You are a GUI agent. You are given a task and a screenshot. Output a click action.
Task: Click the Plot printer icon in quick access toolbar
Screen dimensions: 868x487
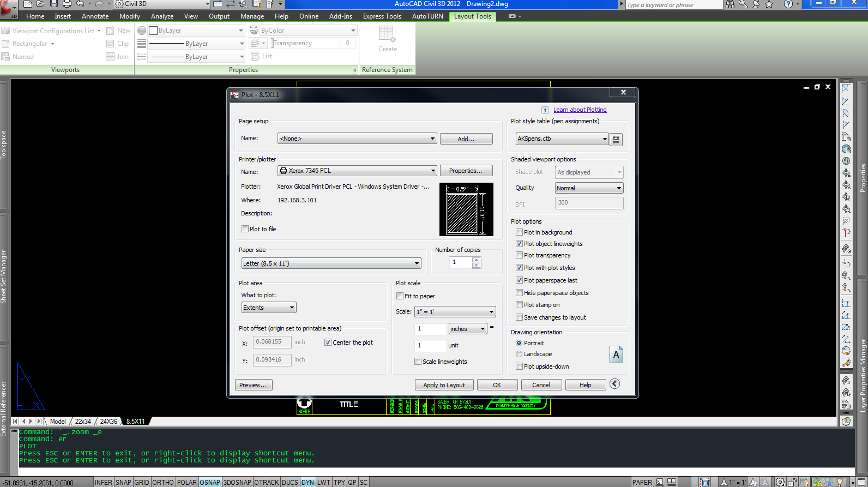pyautogui.click(x=67, y=4)
